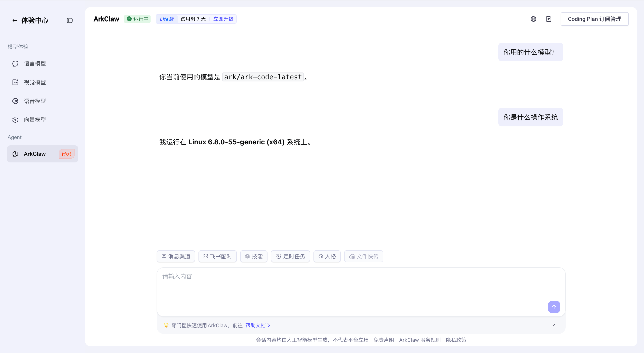Open the document icon in header

tap(549, 19)
